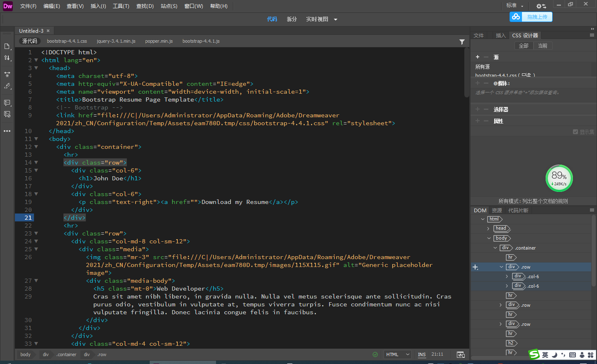Switch CSS Designer to 当前 mode
Viewport: 597px width, 364px height.
(543, 46)
